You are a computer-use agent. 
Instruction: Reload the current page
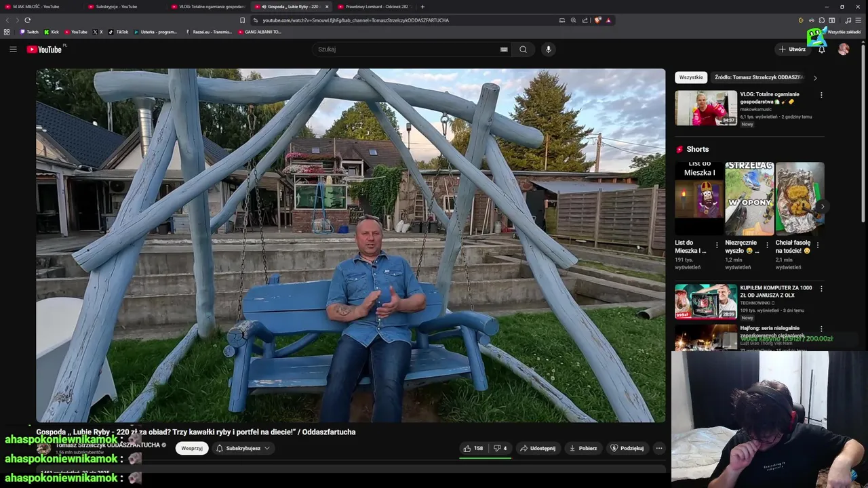28,20
